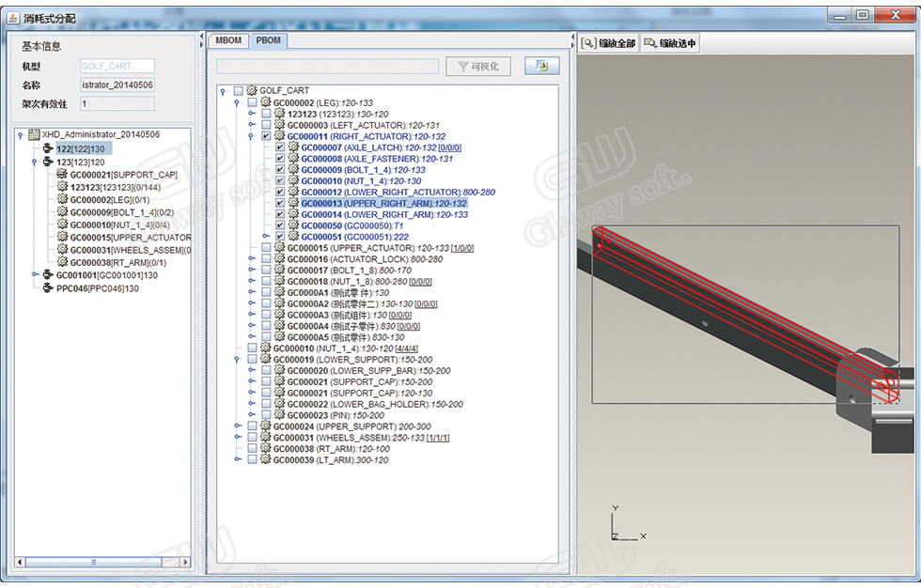
Task: Collapse the XHD_Administrator_20140506 node
Action: (x=21, y=135)
